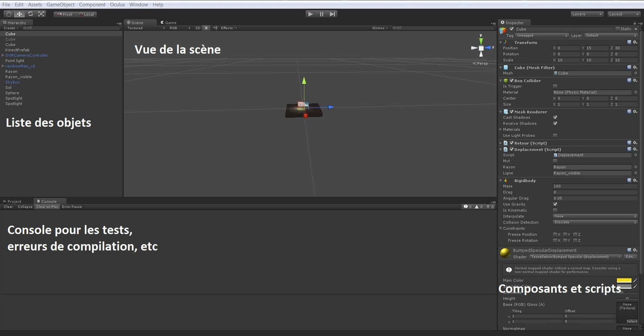This screenshot has width=644, height=336.
Task: Select the Hand tool in toolbar
Action: (x=8, y=14)
